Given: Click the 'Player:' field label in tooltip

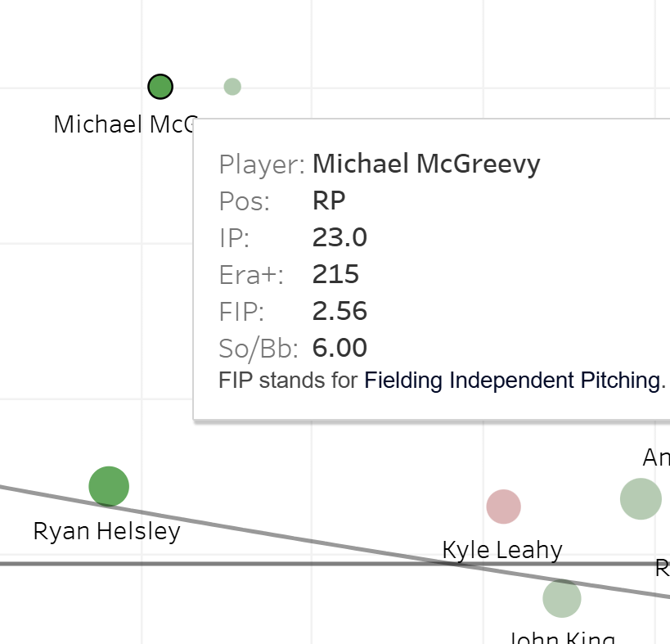Looking at the screenshot, I should click(x=262, y=164).
